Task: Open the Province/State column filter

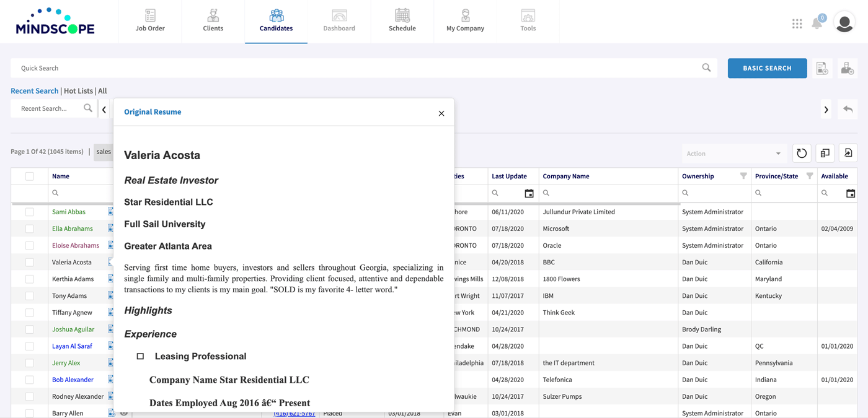Action: [810, 176]
